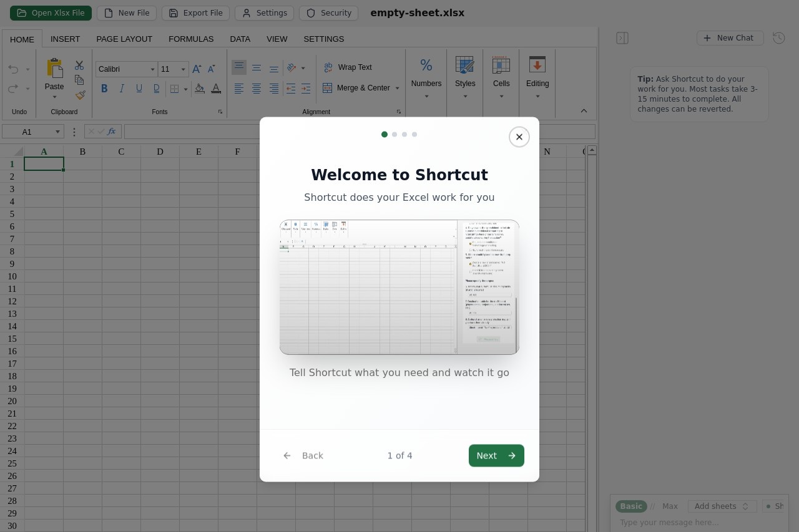Click the Format Painter brush icon
799x532 pixels.
[x=80, y=95]
